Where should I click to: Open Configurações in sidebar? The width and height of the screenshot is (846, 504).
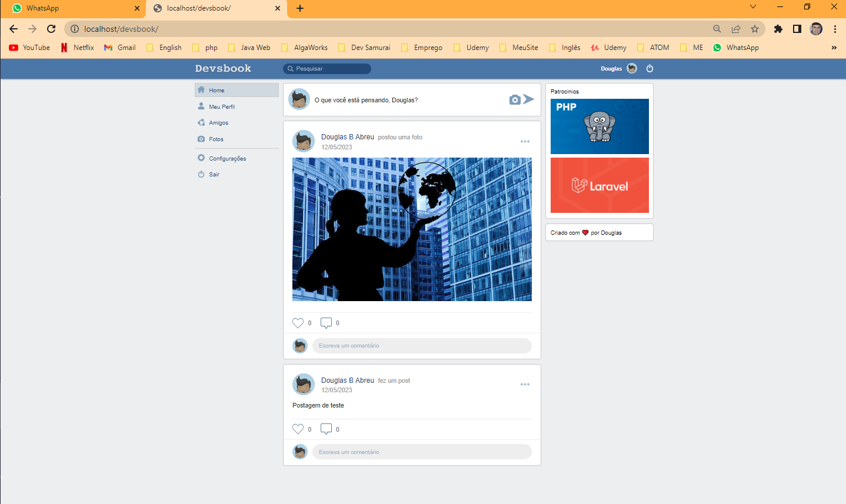(227, 159)
